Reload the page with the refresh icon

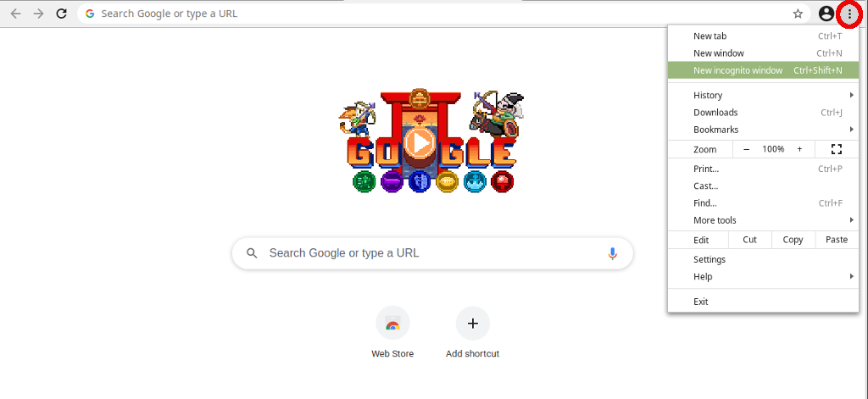click(62, 14)
